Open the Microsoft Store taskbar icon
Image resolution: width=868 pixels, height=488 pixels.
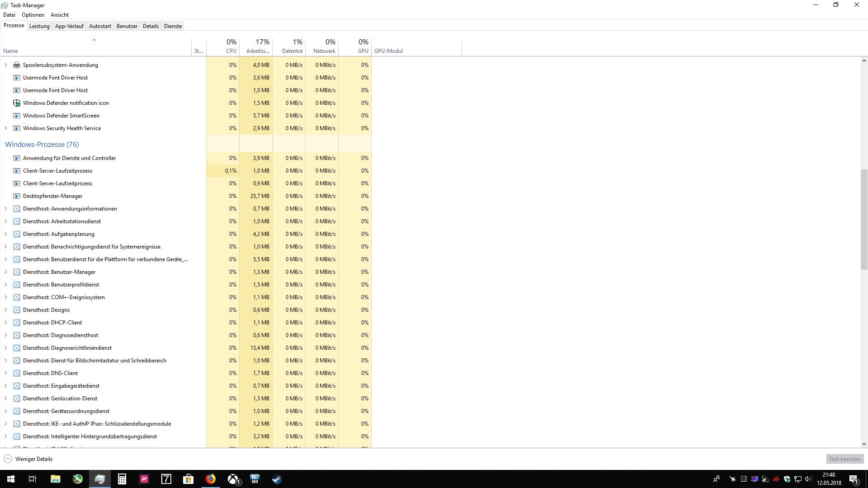[188, 479]
